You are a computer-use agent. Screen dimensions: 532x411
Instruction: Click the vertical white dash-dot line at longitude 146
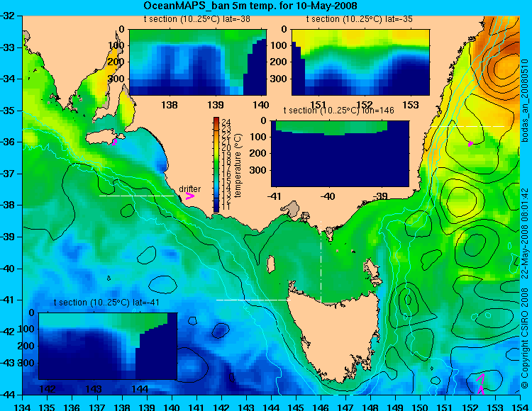tap(321, 261)
